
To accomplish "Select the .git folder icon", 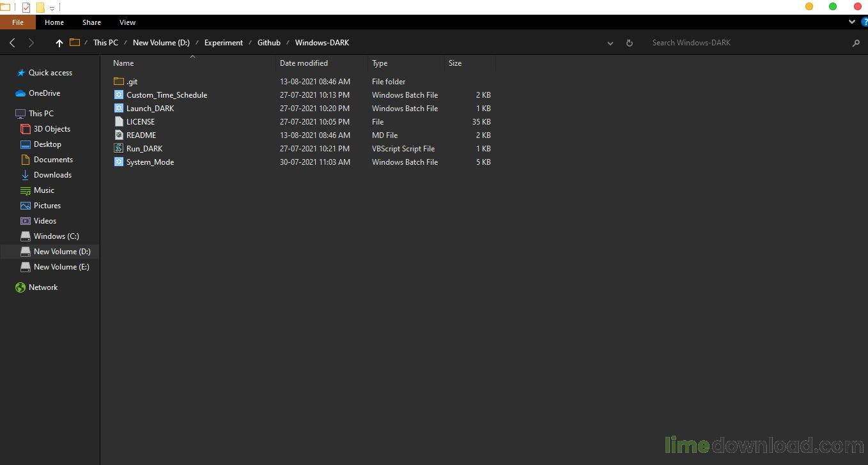I will coord(118,81).
